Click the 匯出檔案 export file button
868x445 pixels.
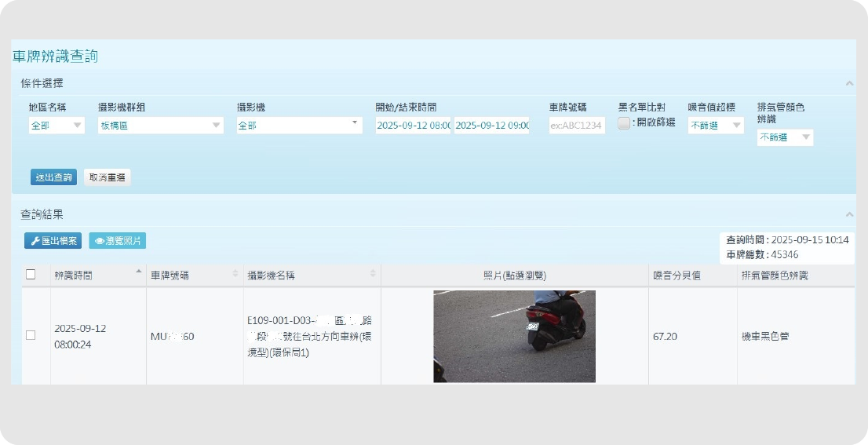tap(53, 241)
